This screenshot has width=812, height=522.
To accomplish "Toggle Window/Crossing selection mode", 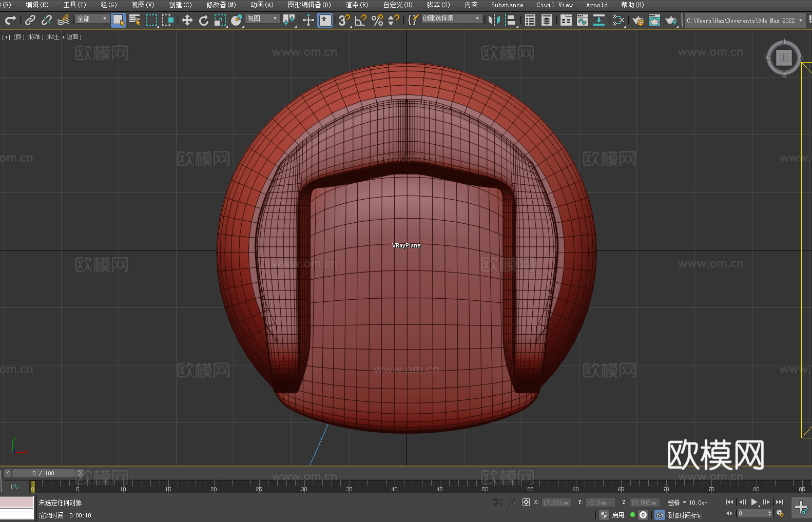I will [x=168, y=20].
